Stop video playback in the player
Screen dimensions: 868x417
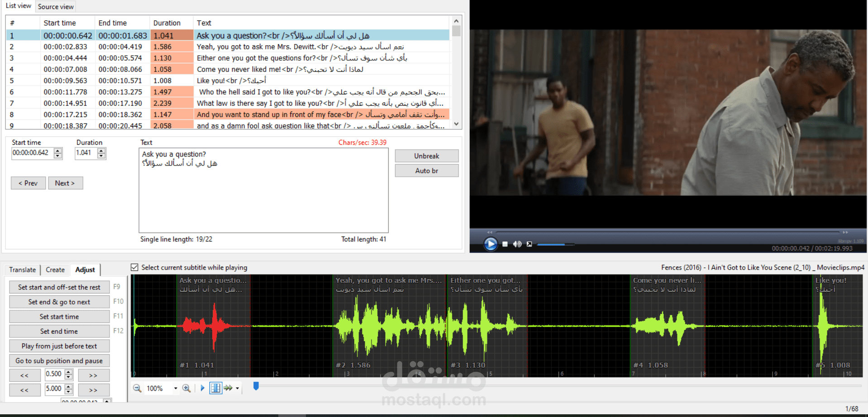click(505, 244)
